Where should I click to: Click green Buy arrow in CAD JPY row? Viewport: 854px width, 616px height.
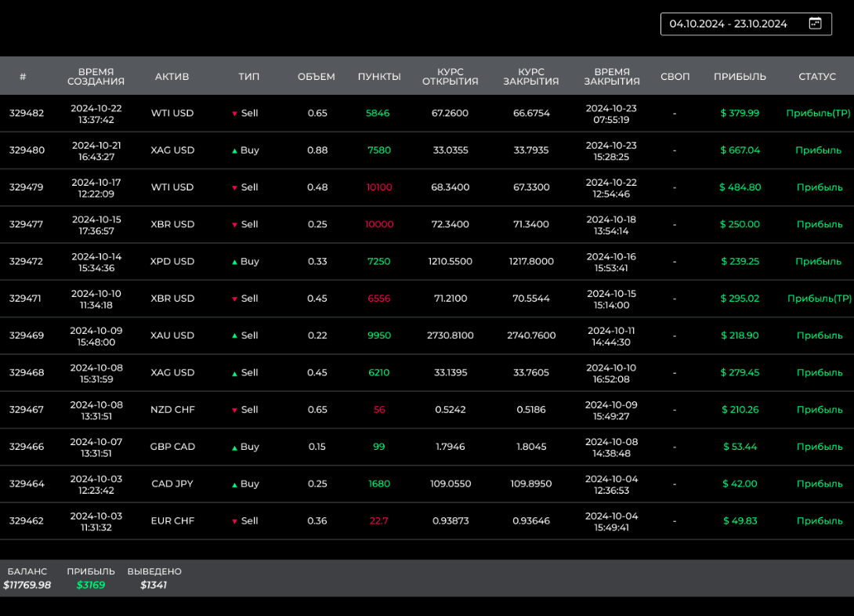click(234, 484)
